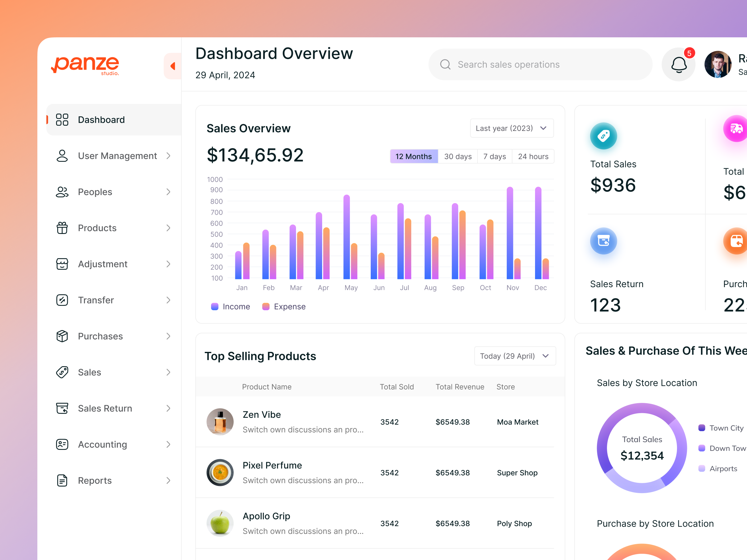Open the Last year (2023) dropdown
The width and height of the screenshot is (747, 560).
(x=511, y=128)
